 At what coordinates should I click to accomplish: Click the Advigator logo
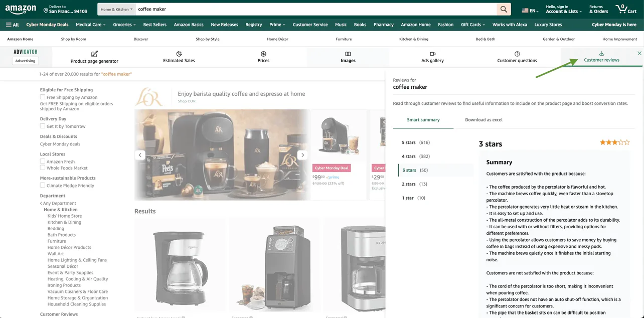[x=26, y=52]
